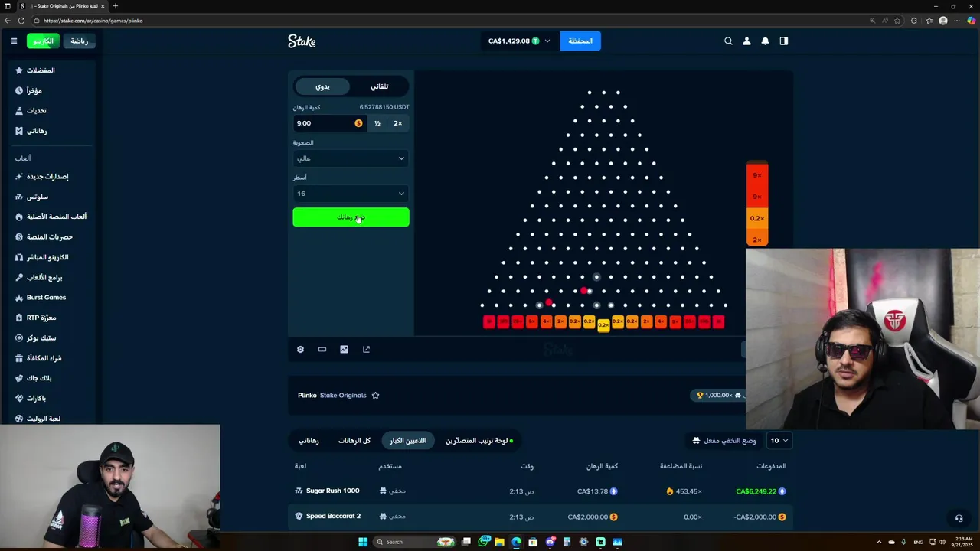The width and height of the screenshot is (980, 551).
Task: Click the favorites star icon in sidebar
Action: pos(19,70)
